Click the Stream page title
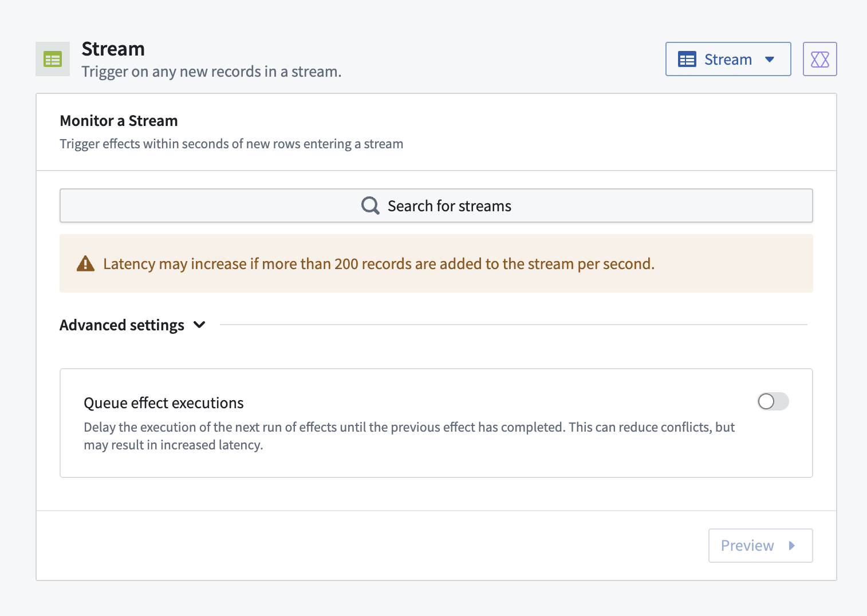The width and height of the screenshot is (867, 616). pyautogui.click(x=113, y=49)
